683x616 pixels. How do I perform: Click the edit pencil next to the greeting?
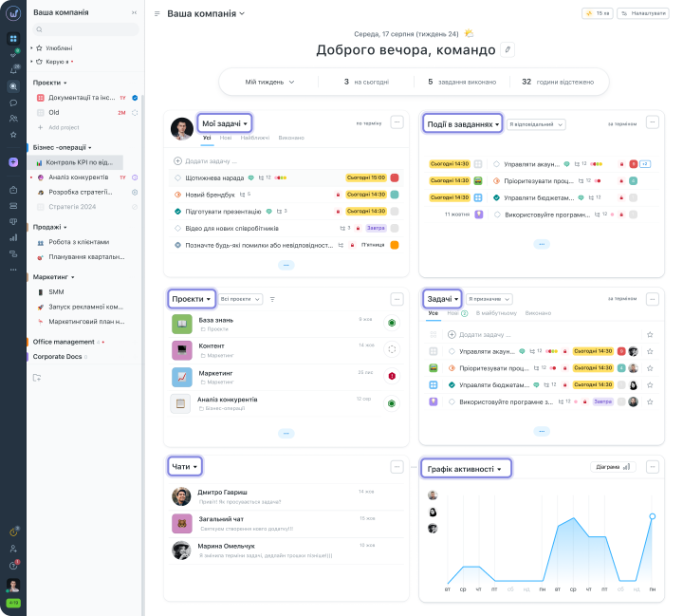click(x=508, y=50)
